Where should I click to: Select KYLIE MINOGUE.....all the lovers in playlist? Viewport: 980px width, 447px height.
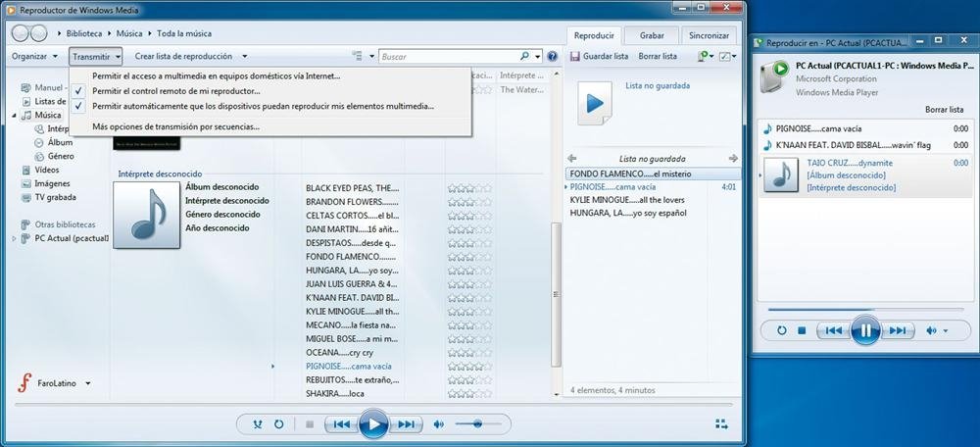(x=627, y=200)
